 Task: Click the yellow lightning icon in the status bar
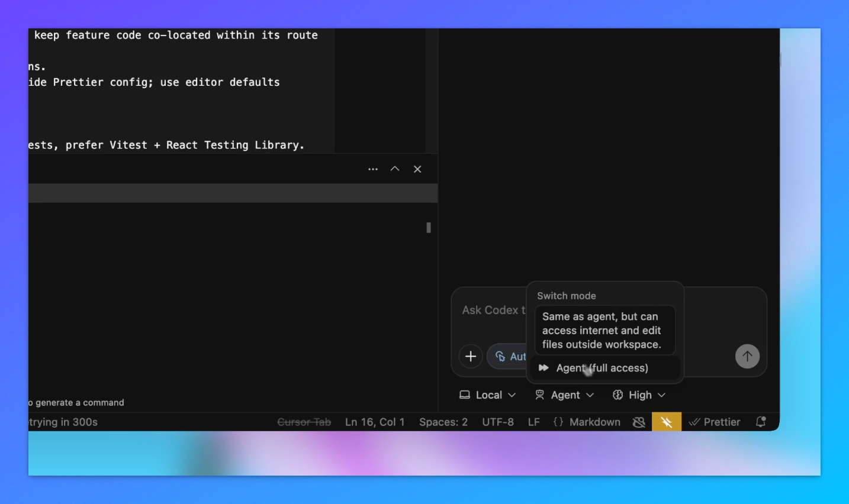coord(667,422)
